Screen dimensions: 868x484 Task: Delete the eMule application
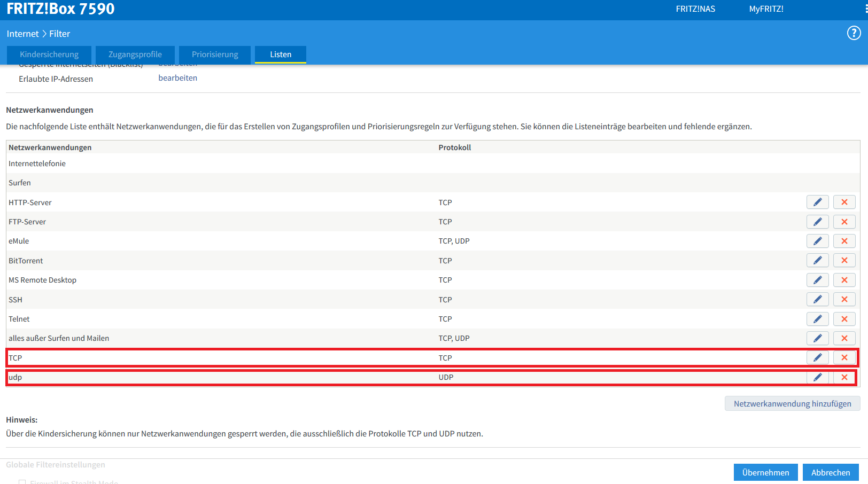click(x=844, y=241)
